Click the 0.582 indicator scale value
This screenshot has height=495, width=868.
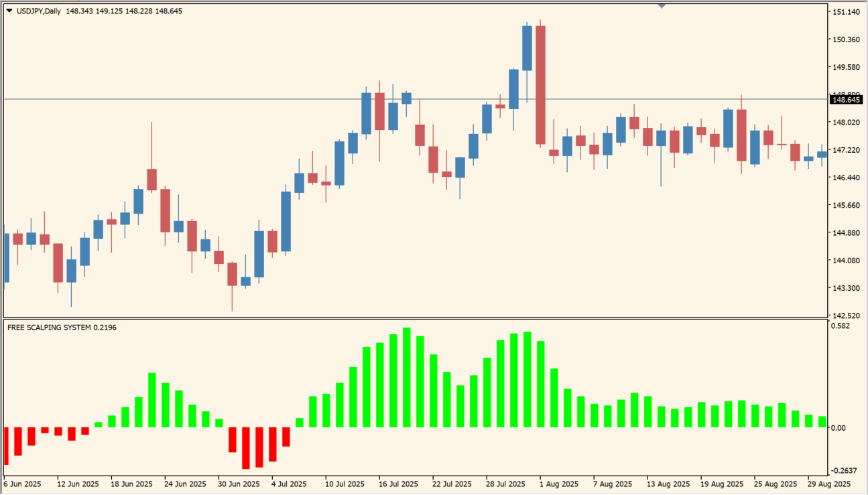tap(841, 326)
